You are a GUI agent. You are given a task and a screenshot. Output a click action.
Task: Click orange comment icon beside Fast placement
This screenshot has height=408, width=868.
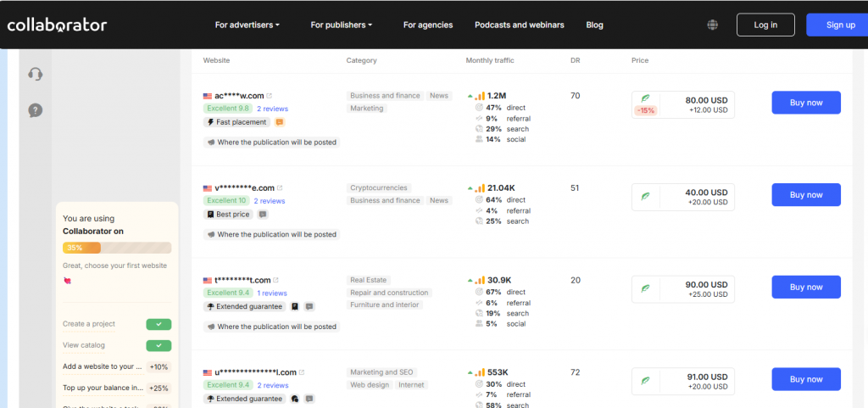[280, 122]
